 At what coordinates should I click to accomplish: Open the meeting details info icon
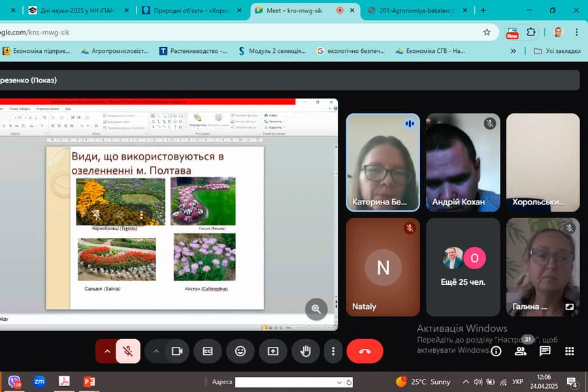(x=496, y=351)
